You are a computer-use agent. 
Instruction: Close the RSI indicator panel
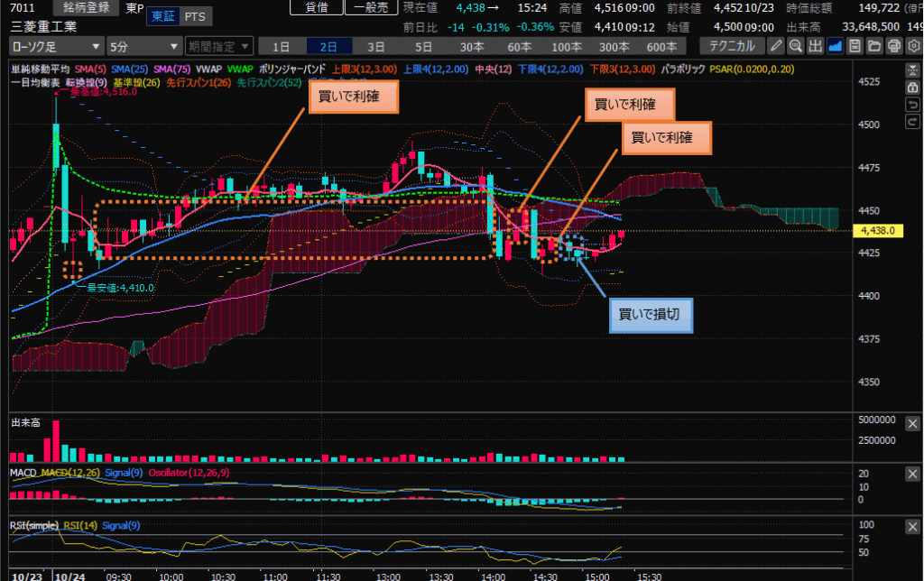point(911,526)
